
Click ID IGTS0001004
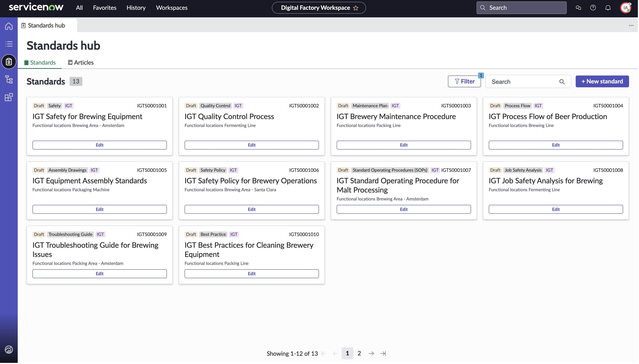click(608, 106)
